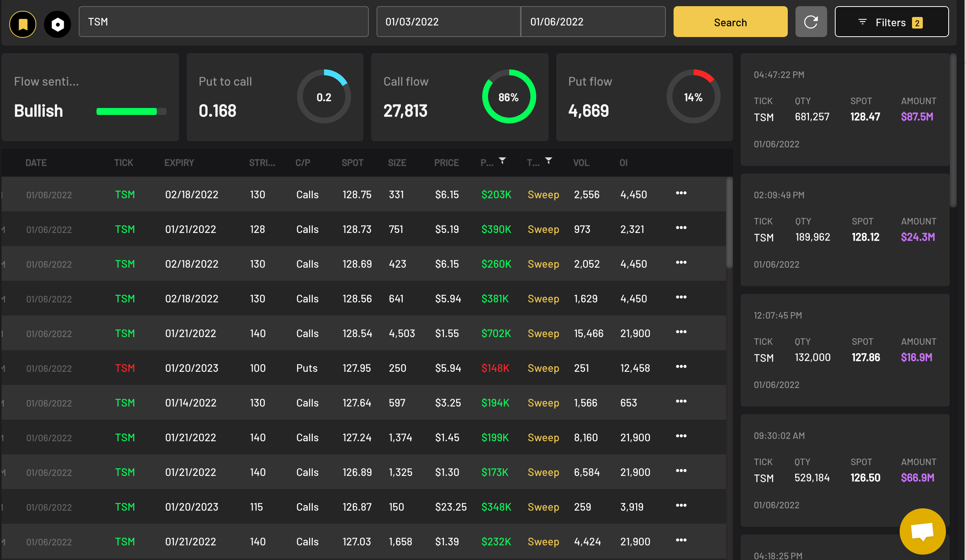Open the 12:07:45 PM trade card
Screen dimensions: 966x560
pyautogui.click(x=845, y=350)
